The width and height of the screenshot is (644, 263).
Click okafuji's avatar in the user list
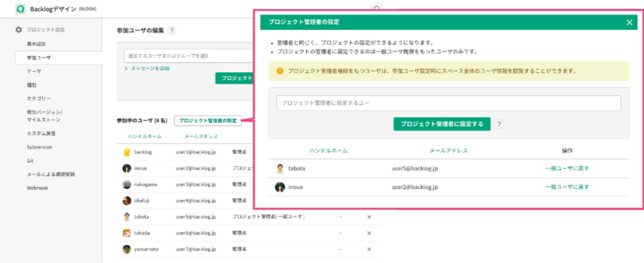tap(127, 201)
